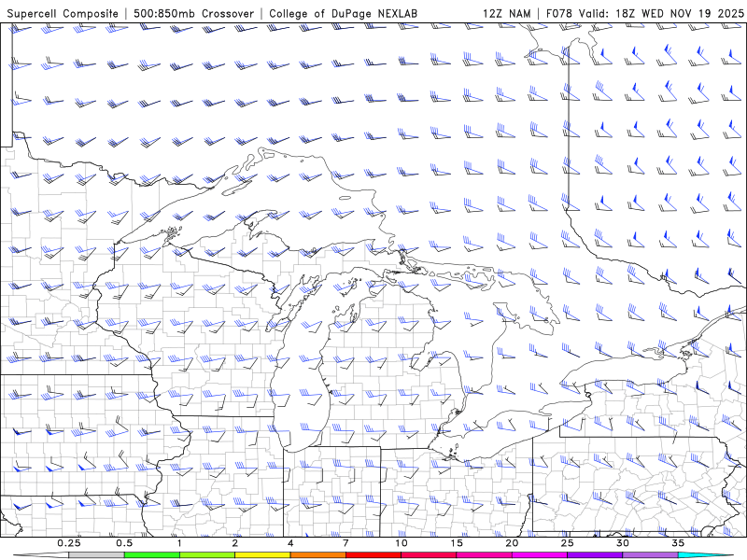Click the '35' legend value

pos(678,543)
